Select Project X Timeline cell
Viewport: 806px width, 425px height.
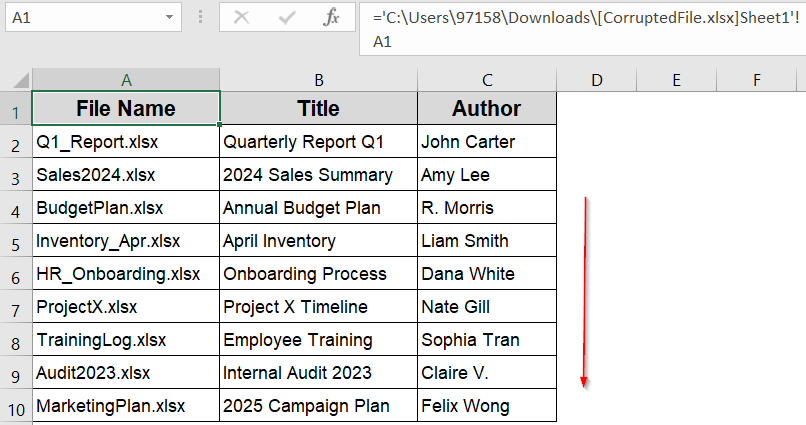pyautogui.click(x=319, y=306)
